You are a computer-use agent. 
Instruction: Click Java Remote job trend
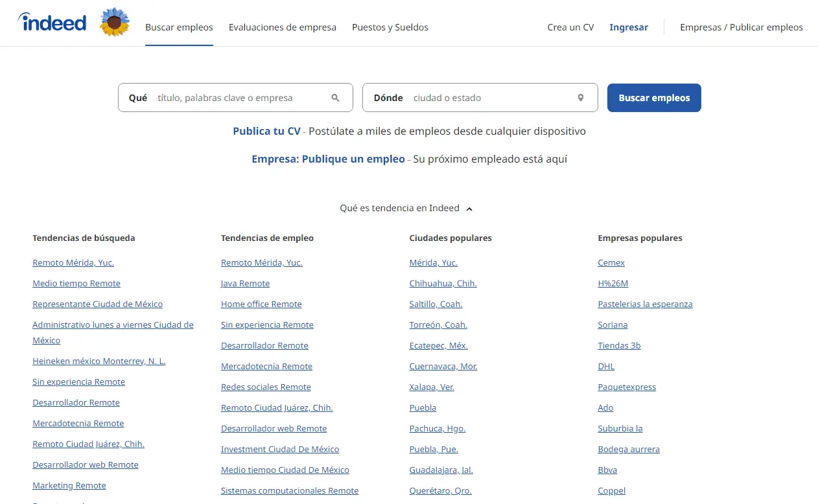(246, 283)
